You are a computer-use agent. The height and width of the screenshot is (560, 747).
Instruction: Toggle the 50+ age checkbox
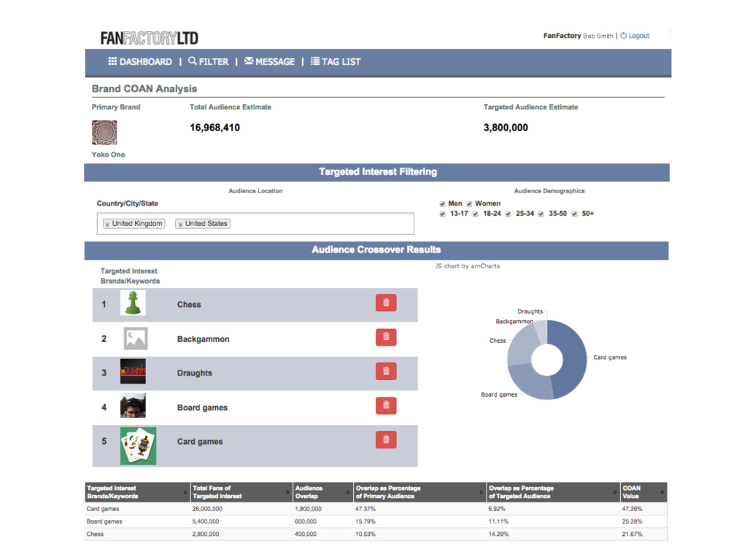[x=575, y=214]
